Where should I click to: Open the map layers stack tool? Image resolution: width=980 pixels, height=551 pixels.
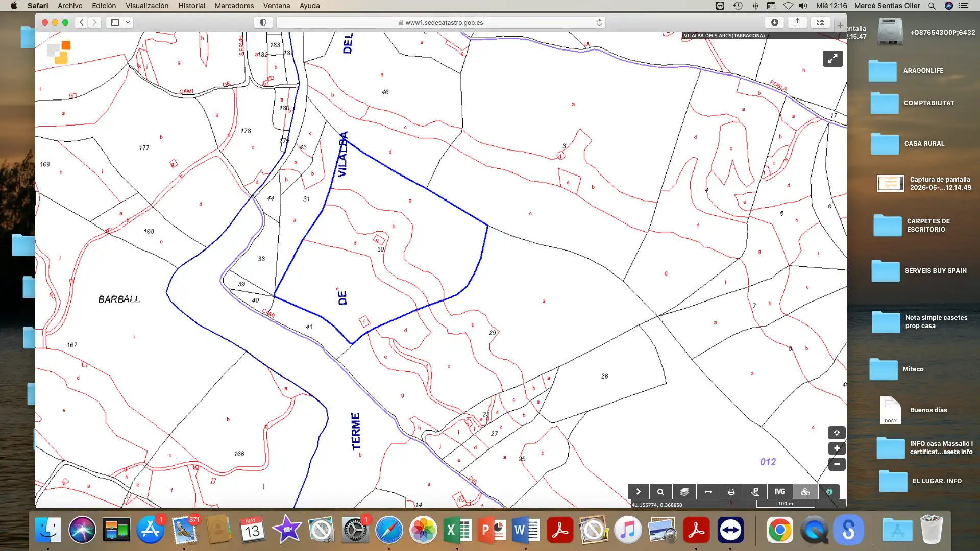[684, 492]
